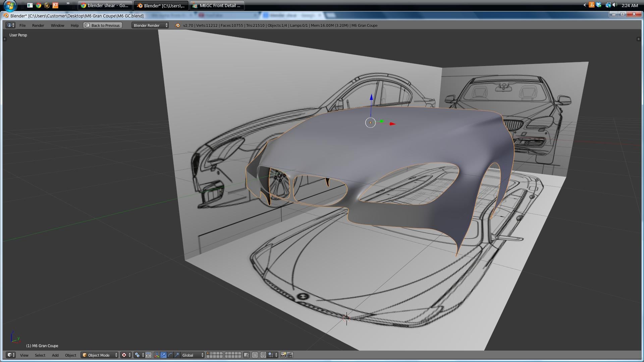Viewport: 644px width, 362px height.
Task: Open the Object menu in the 3D header
Action: [70, 355]
